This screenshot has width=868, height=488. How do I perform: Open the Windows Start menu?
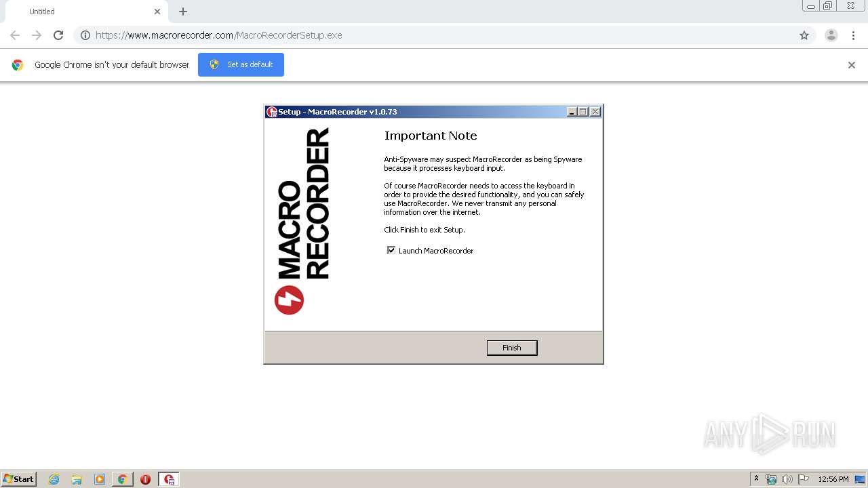coord(19,479)
